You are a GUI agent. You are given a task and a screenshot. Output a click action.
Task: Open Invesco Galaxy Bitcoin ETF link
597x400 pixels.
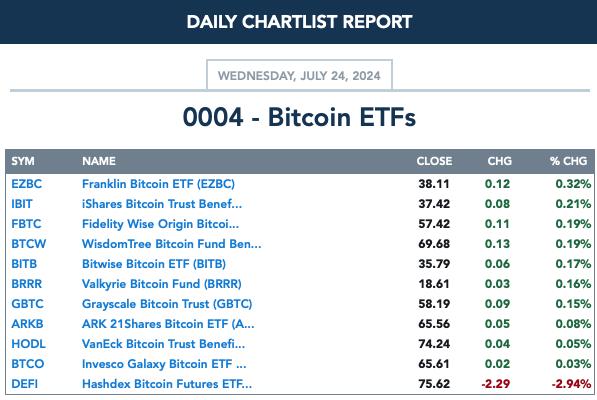[x=164, y=364]
